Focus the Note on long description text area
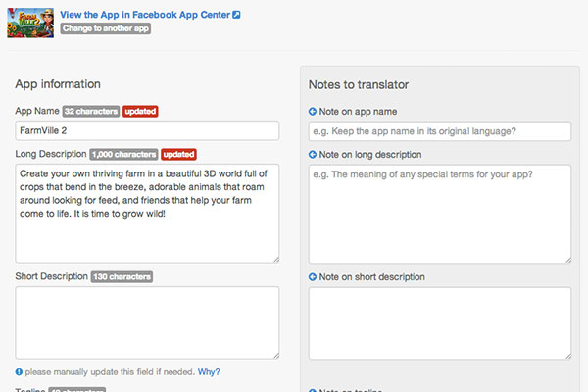 [440, 214]
